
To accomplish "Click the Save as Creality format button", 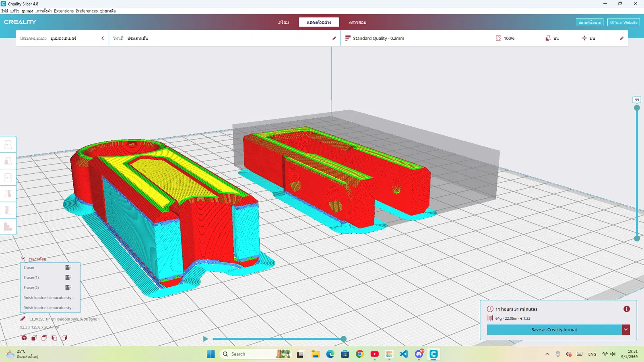I will point(554,329).
